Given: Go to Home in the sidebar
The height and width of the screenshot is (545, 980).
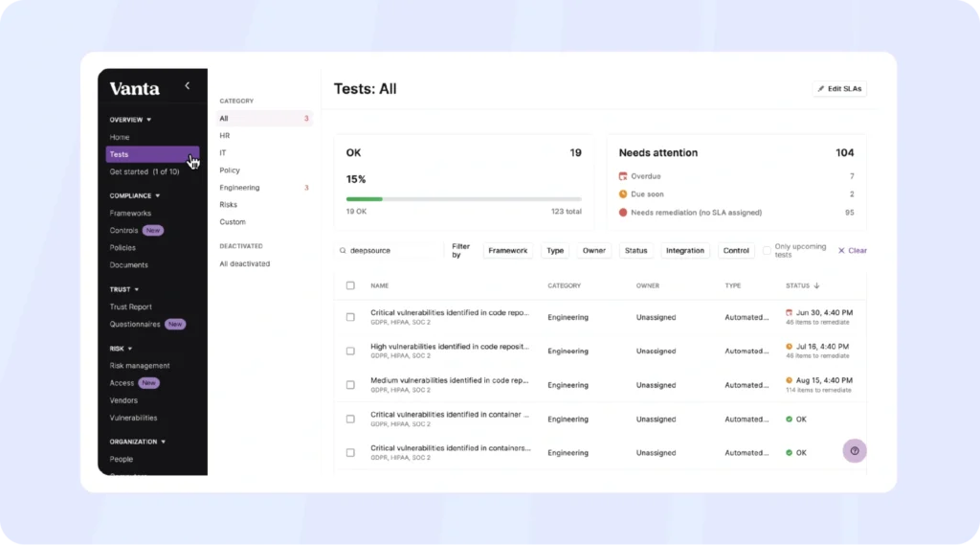Looking at the screenshot, I should (120, 137).
